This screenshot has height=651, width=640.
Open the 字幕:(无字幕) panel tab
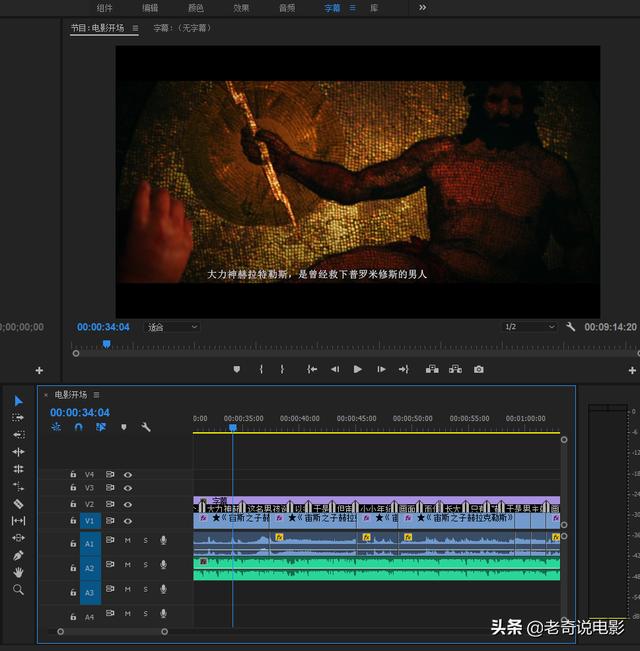182,28
